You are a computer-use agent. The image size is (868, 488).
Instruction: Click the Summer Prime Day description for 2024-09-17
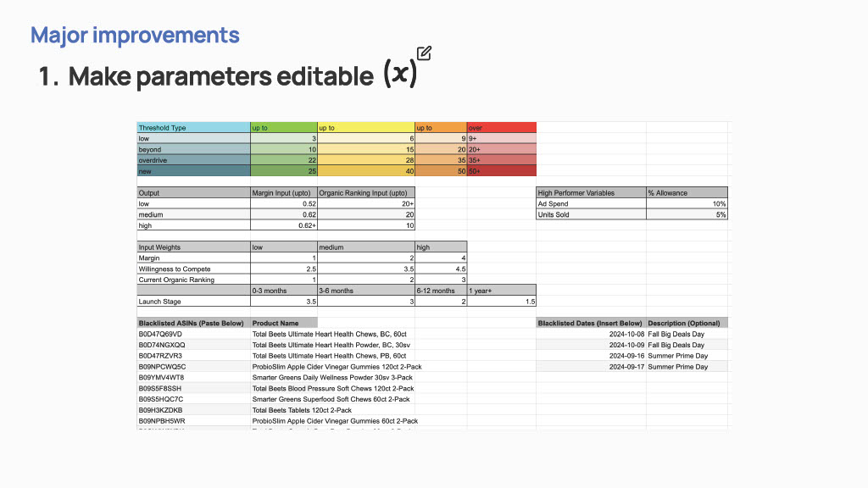[677, 367]
